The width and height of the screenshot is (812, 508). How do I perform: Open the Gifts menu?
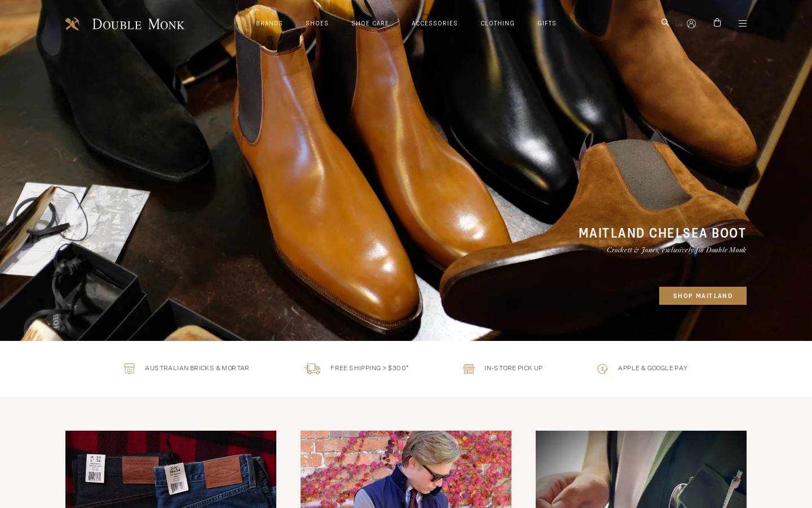click(x=547, y=23)
